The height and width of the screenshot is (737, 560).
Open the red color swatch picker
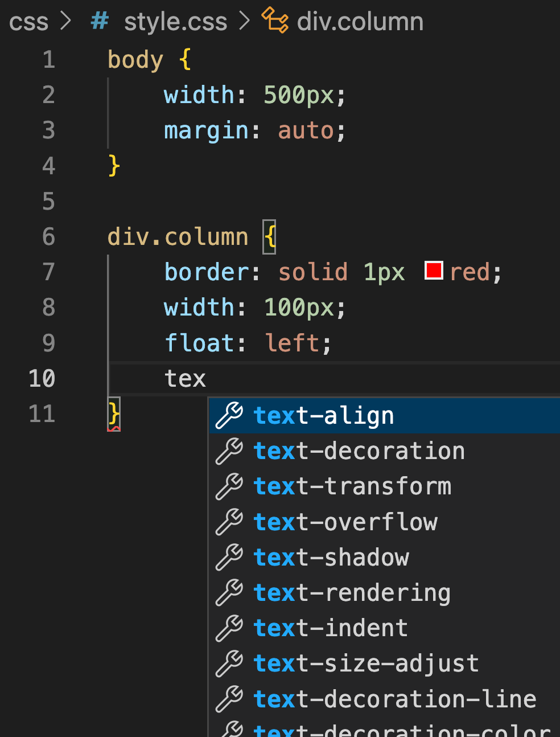pyautogui.click(x=434, y=270)
